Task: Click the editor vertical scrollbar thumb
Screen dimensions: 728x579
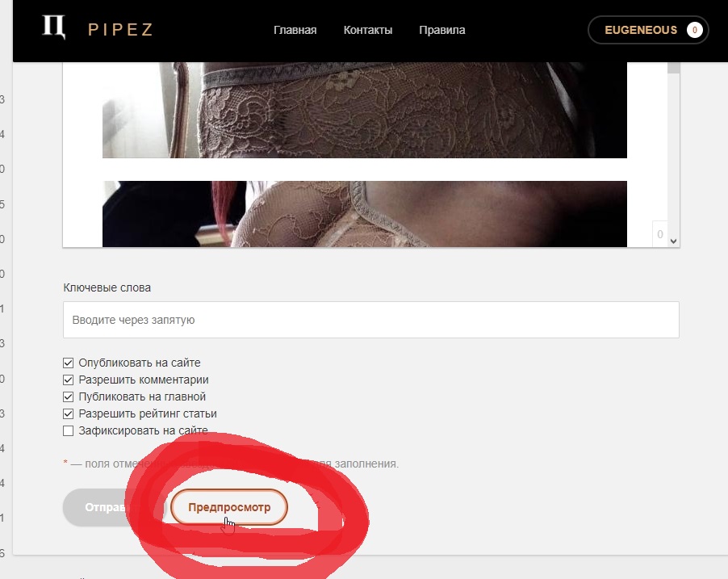Action: [674, 67]
